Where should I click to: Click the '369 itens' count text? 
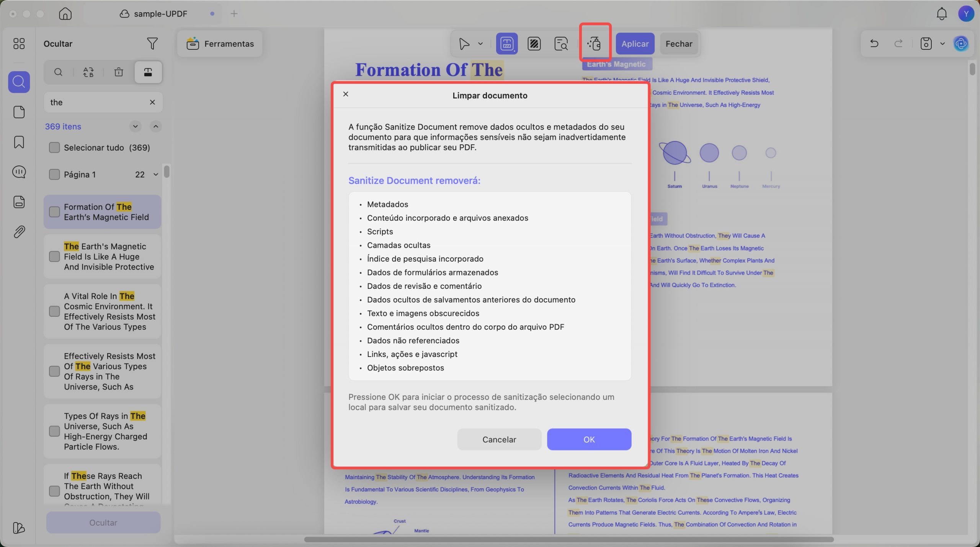(x=63, y=126)
